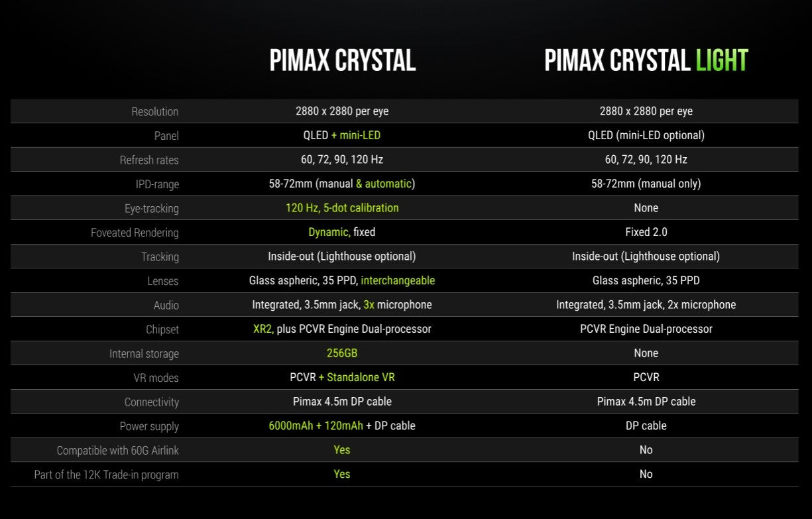Click the Compatible with 60G Airlink label
This screenshot has height=519, width=812.
pos(118,450)
